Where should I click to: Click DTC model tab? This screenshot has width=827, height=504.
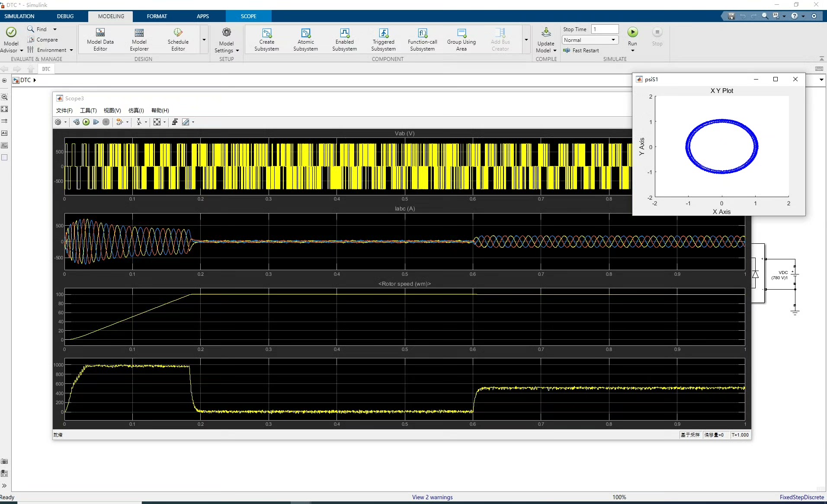click(46, 69)
